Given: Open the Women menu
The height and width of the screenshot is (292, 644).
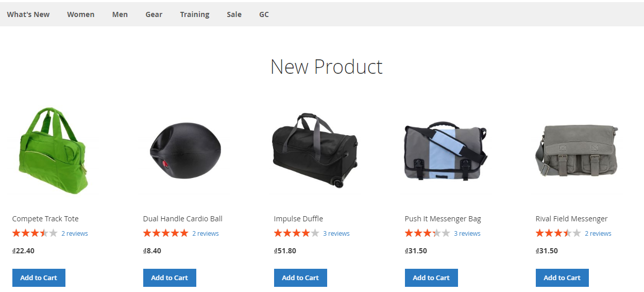Looking at the screenshot, I should coord(81,14).
